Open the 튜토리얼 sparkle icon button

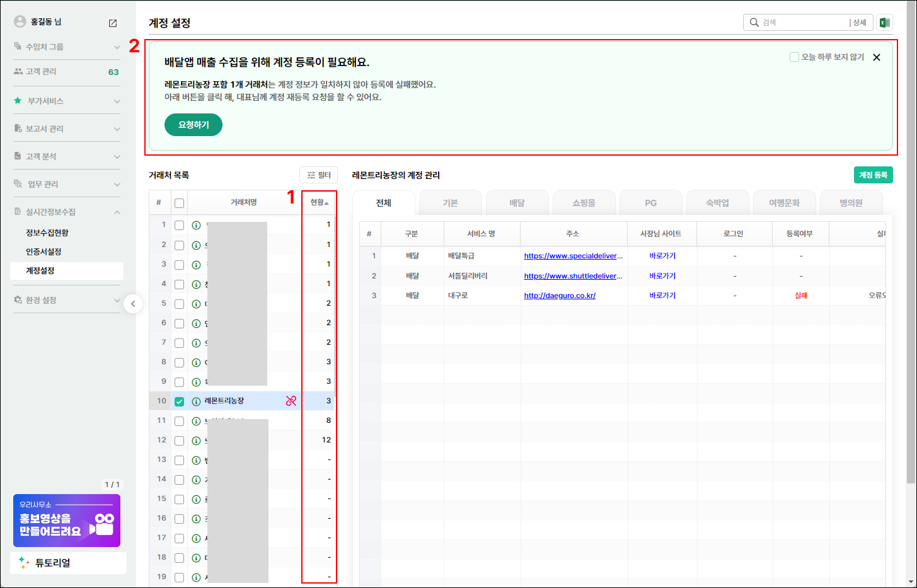[x=24, y=563]
